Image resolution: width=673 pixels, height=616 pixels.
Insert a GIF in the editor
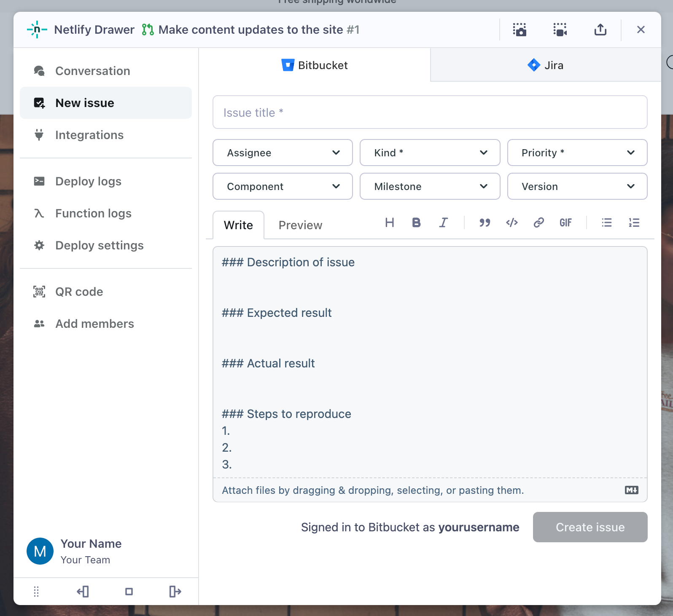click(566, 222)
